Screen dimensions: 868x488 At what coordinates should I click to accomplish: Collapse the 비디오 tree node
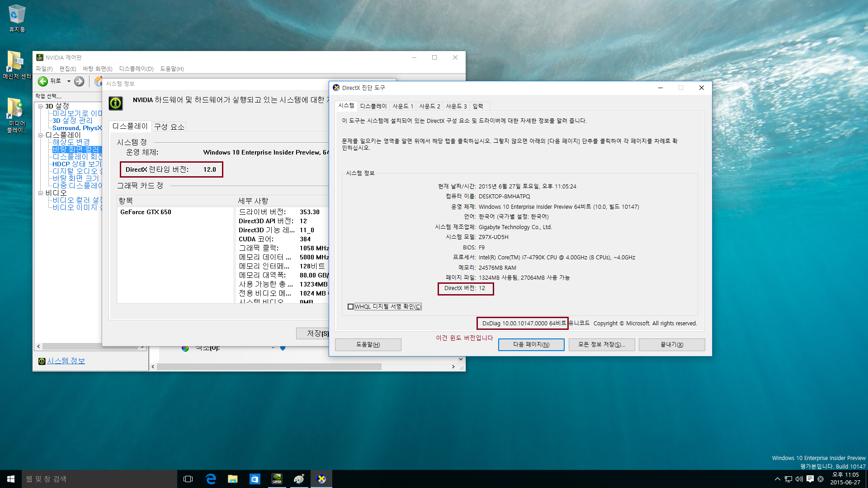click(40, 193)
